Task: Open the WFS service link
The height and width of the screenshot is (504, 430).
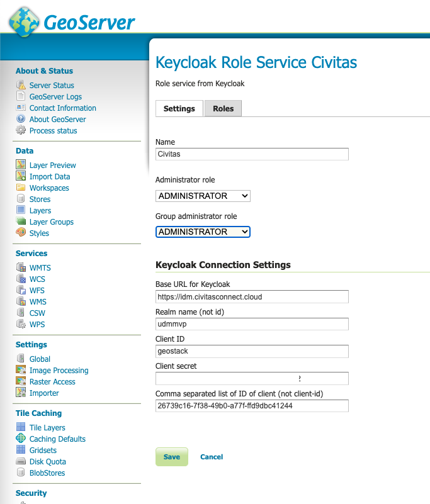Action: pos(37,291)
